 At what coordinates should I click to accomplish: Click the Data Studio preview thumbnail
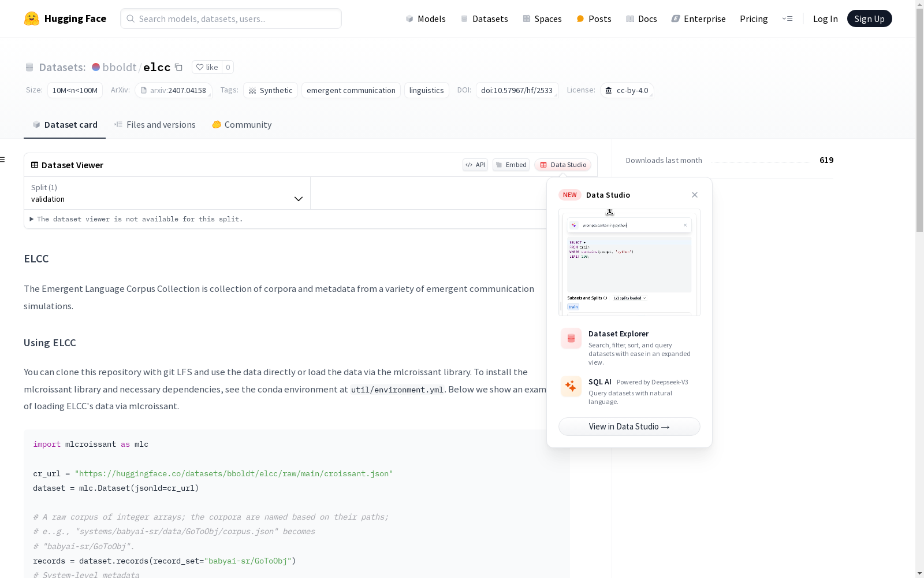pyautogui.click(x=629, y=262)
